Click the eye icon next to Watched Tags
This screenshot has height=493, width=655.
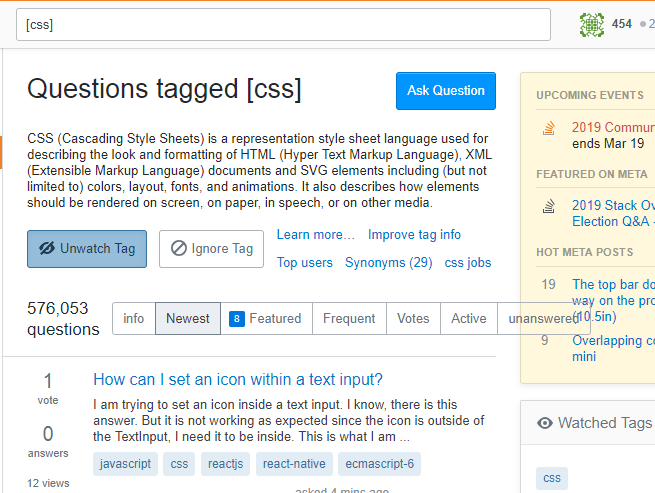coord(545,423)
